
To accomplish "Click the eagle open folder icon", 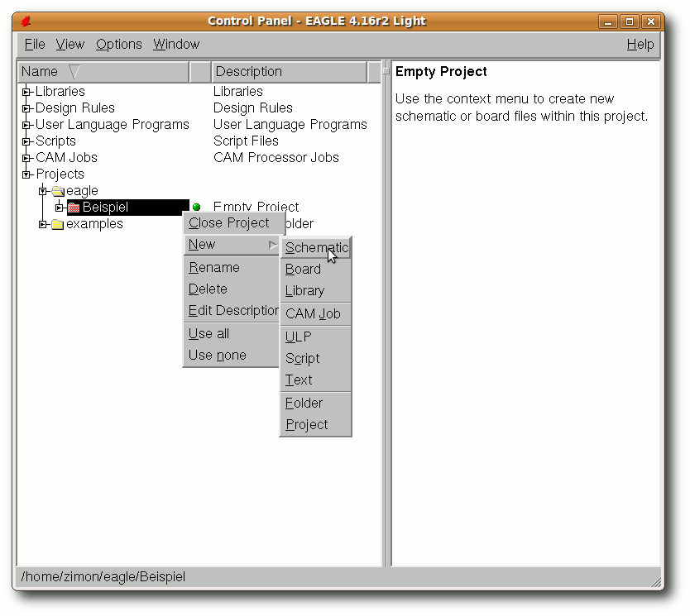I will (x=58, y=191).
